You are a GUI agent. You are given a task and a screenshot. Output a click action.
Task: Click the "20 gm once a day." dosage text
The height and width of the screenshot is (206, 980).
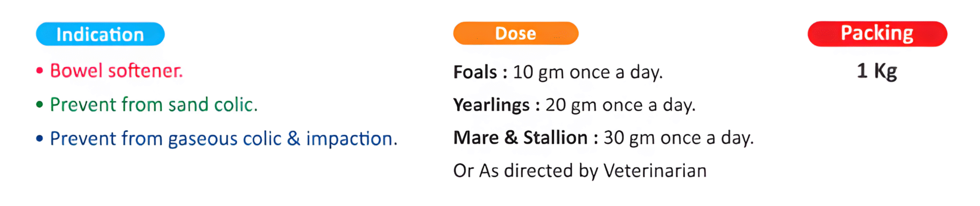620,105
